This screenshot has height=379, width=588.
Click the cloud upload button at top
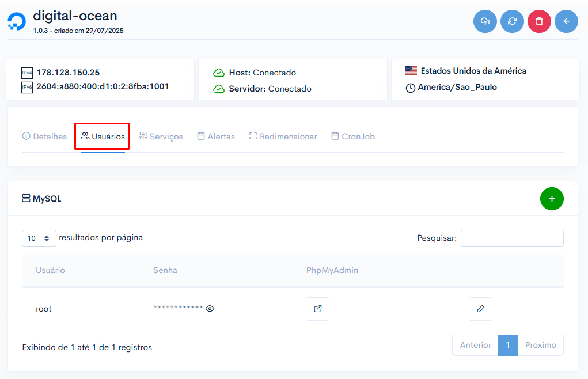[485, 21]
